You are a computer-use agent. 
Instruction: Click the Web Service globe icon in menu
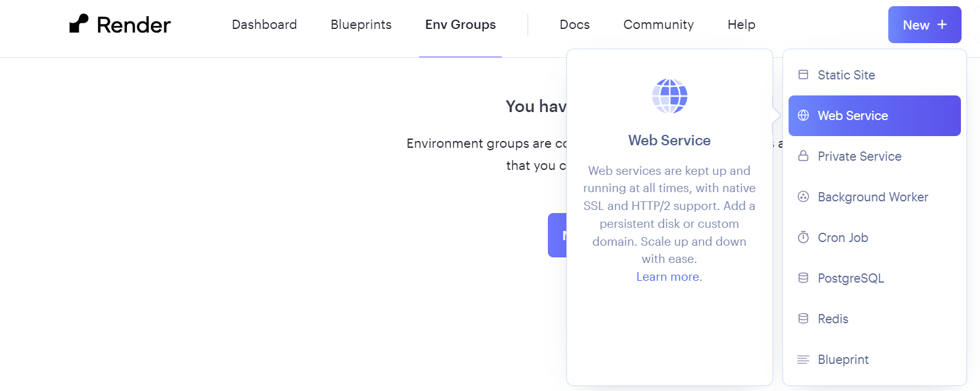(x=803, y=116)
